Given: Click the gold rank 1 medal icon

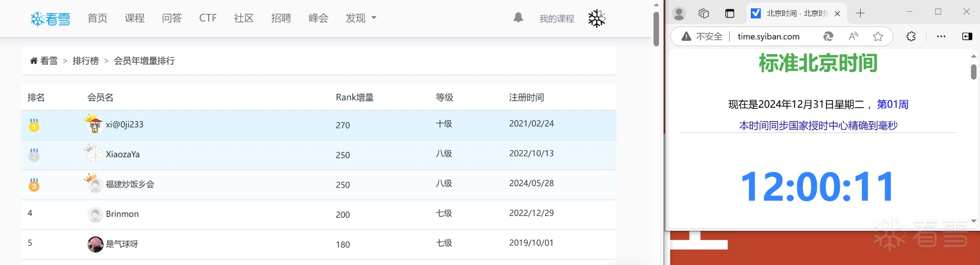Looking at the screenshot, I should coord(34,125).
